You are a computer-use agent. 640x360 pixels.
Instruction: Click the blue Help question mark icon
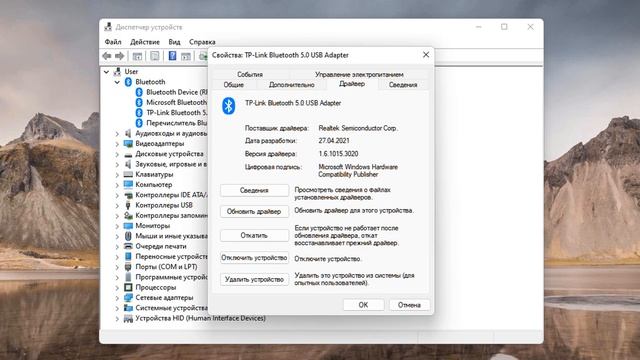[x=172, y=56]
